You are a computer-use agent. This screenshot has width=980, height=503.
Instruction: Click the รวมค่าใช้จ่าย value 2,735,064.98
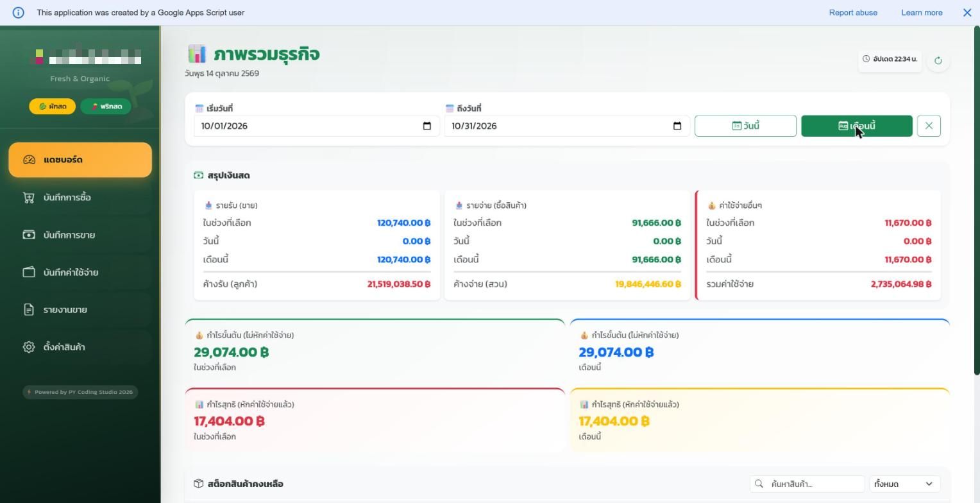[901, 284]
